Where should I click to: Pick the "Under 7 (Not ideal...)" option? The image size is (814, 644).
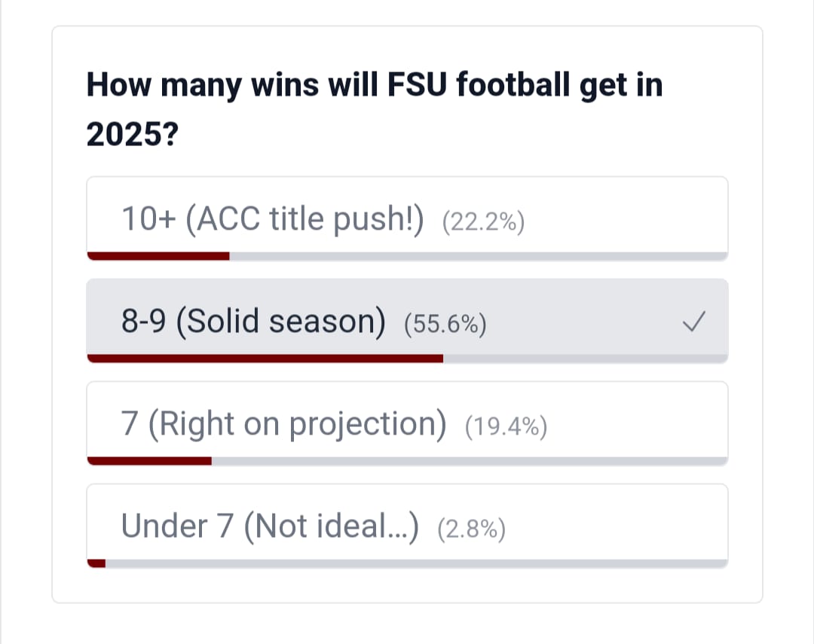[x=269, y=526]
